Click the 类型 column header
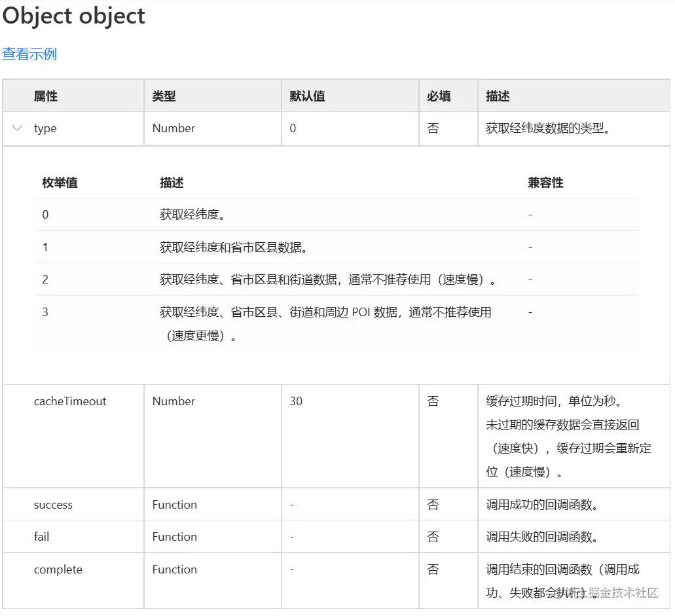Image resolution: width=675 pixels, height=616 pixels. pos(164,96)
